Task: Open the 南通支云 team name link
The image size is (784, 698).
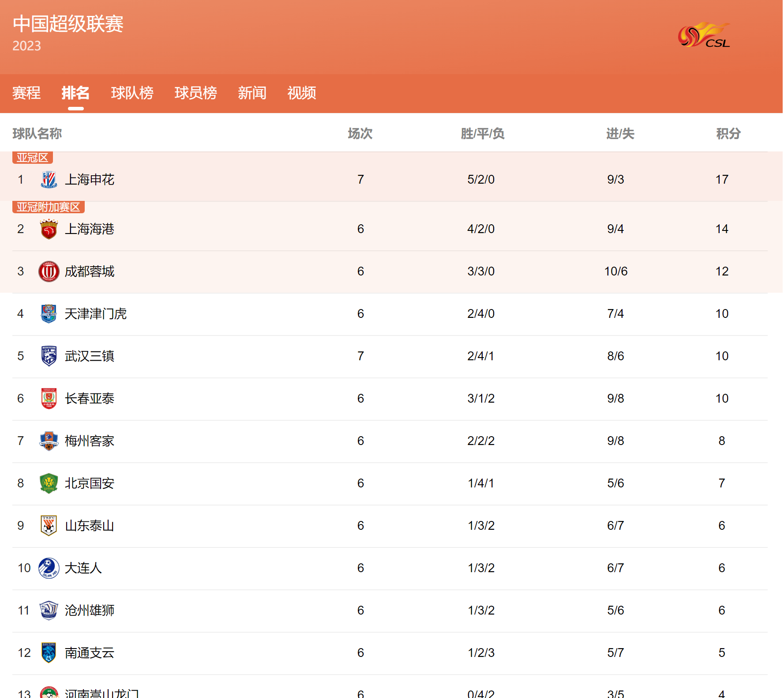Action: click(x=90, y=653)
